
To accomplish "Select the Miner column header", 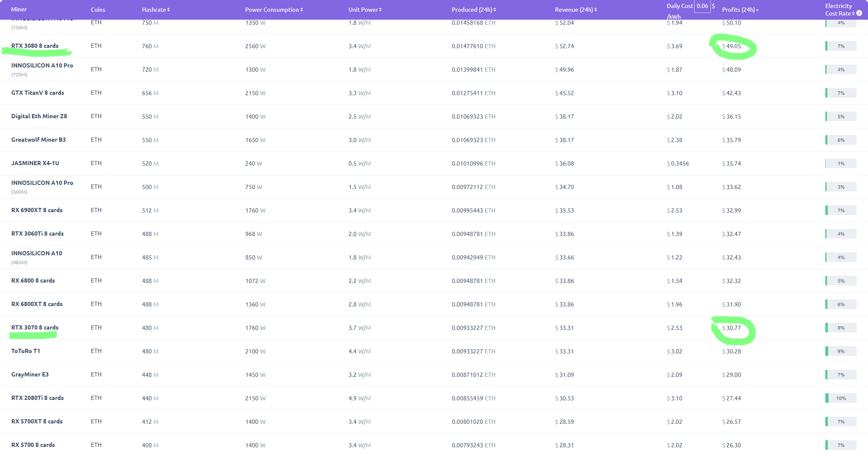I will pos(19,9).
